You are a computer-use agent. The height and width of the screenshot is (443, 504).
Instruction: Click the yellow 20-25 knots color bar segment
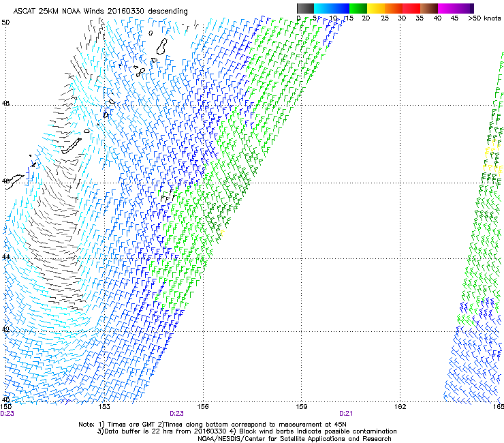click(376, 8)
